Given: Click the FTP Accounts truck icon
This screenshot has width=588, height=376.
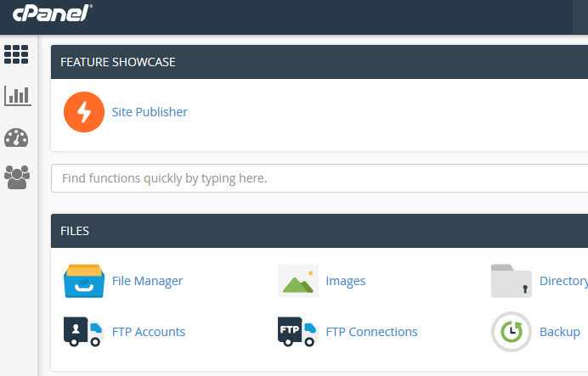Looking at the screenshot, I should pos(84,332).
